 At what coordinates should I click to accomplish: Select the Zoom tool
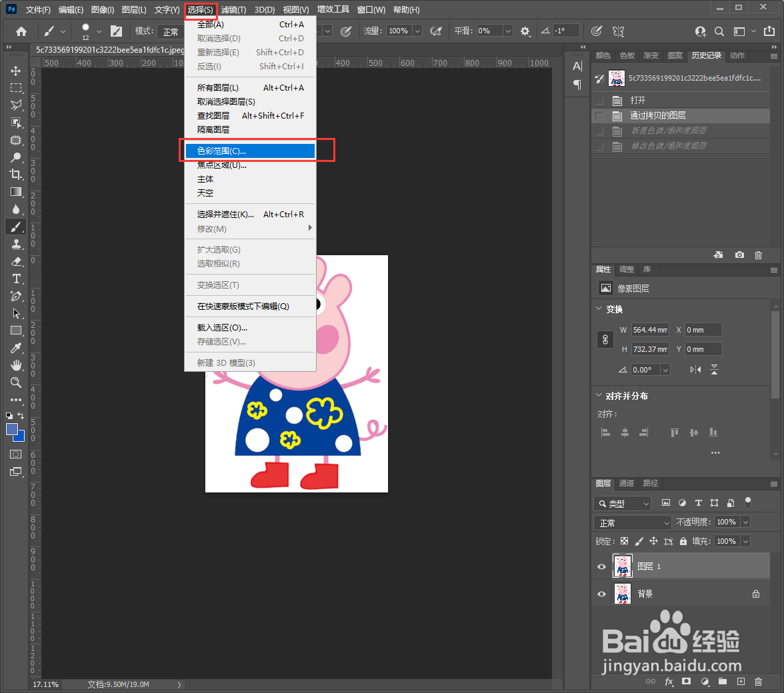tap(16, 382)
